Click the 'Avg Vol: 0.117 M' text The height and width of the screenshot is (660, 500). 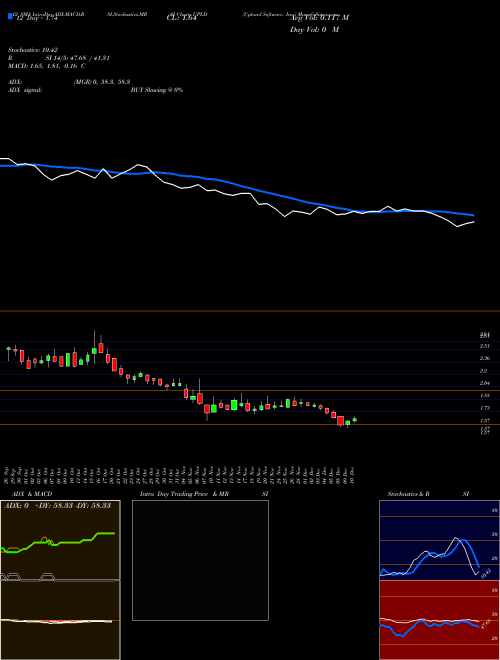(319, 18)
